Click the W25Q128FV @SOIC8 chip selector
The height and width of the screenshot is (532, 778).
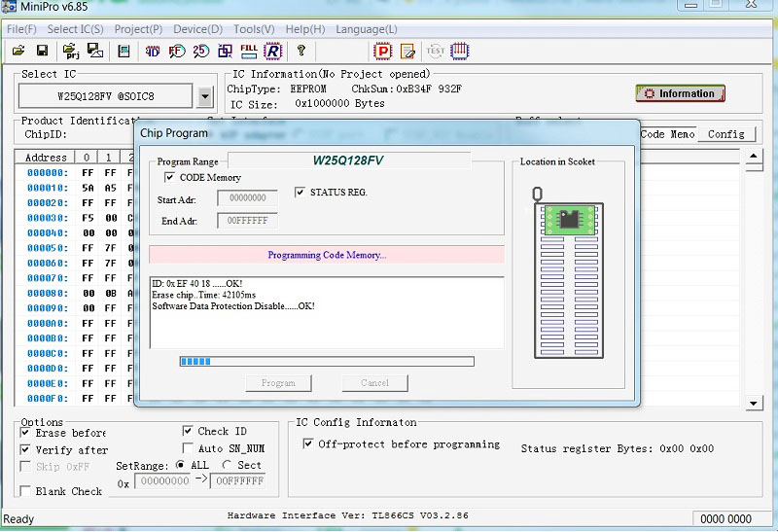click(x=105, y=96)
